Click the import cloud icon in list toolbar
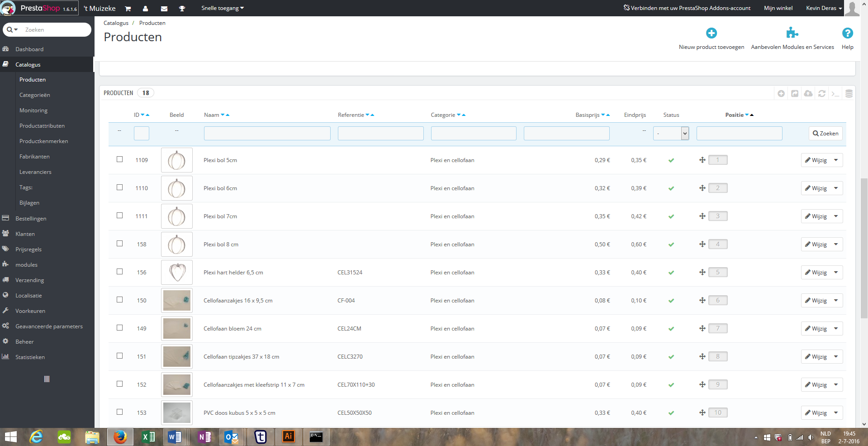Image resolution: width=868 pixels, height=446 pixels. tap(808, 93)
